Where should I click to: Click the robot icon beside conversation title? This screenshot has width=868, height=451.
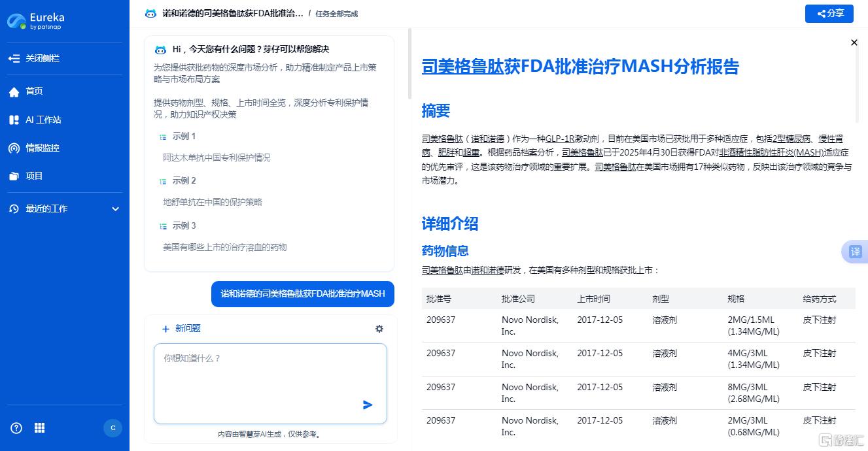pos(150,14)
